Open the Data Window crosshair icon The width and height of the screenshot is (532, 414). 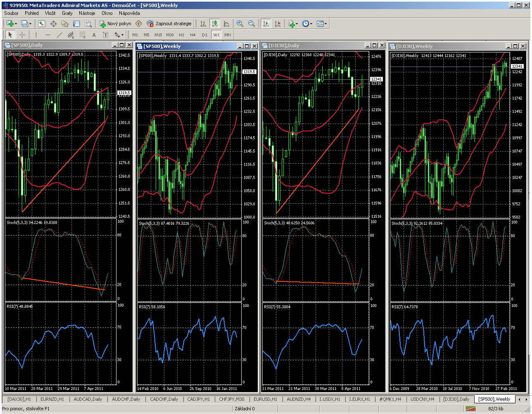click(53, 24)
